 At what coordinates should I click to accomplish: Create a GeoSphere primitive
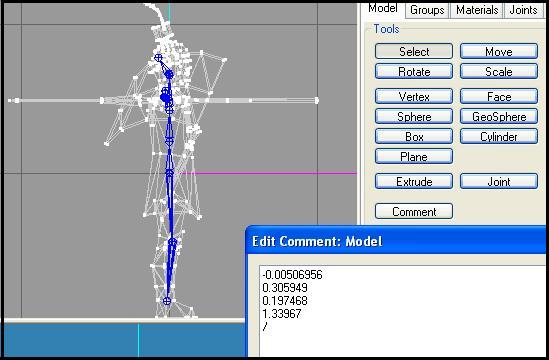(499, 116)
